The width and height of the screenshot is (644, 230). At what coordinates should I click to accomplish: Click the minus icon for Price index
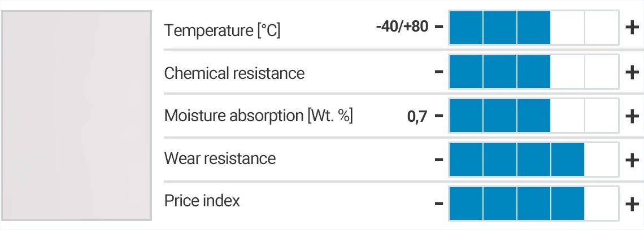coord(439,204)
